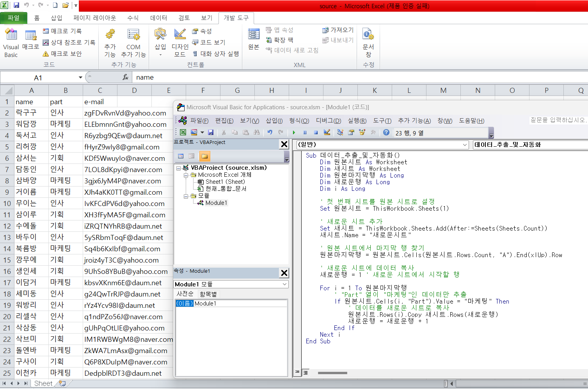Click 대화 상자 실행 button
The image size is (588, 389).
[x=216, y=53]
